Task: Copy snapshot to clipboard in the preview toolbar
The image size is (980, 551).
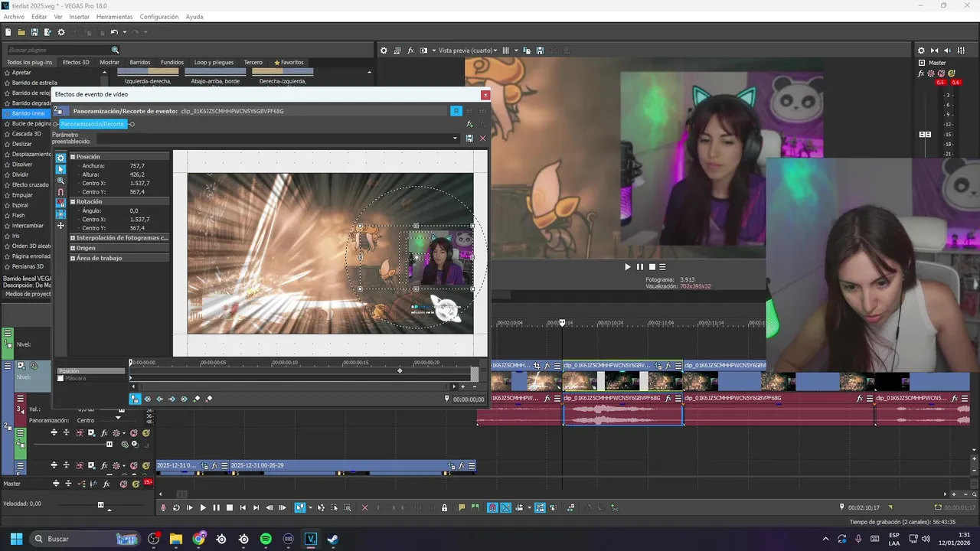Action: coord(528,51)
